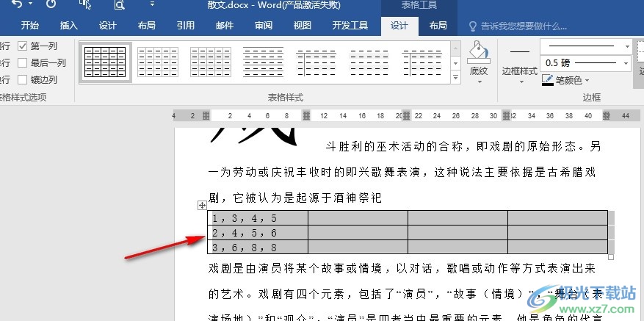
Task: Open the 邮件 ribbon tab
Action: pyautogui.click(x=225, y=26)
